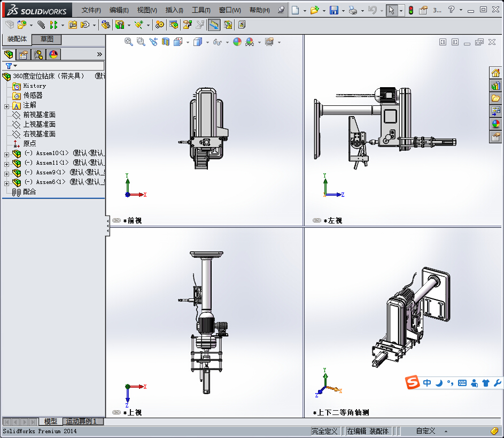Click the Print icon
504x438 pixels.
click(353, 10)
